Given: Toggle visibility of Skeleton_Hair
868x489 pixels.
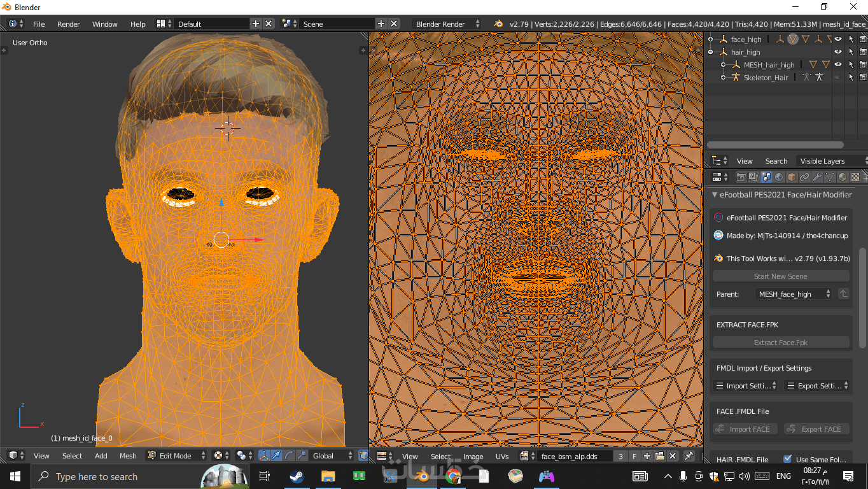Looking at the screenshot, I should tap(838, 77).
